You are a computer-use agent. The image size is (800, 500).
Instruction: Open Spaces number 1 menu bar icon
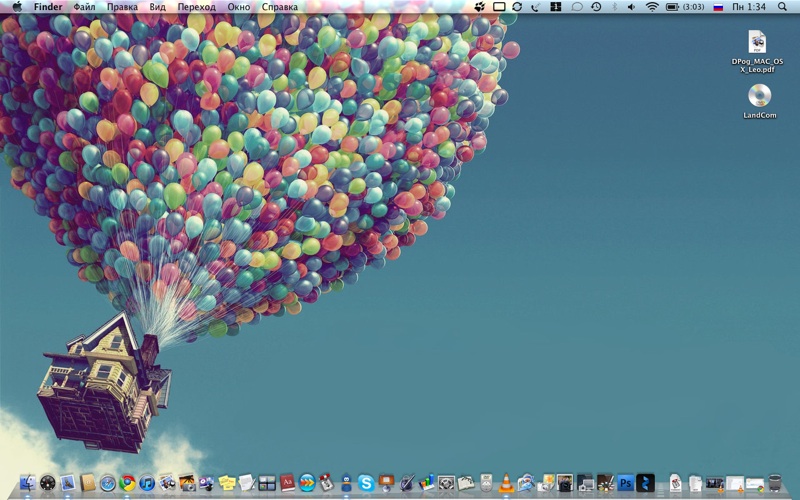pyautogui.click(x=556, y=7)
